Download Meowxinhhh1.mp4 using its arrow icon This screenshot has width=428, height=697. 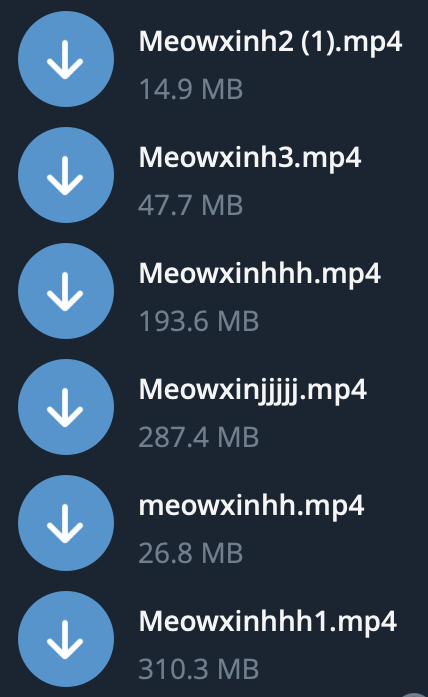tap(66, 639)
